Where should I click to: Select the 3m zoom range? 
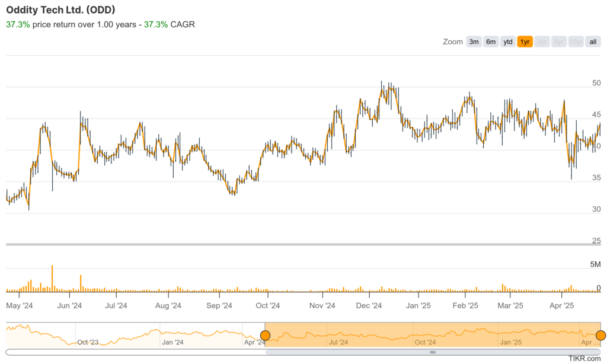click(474, 42)
